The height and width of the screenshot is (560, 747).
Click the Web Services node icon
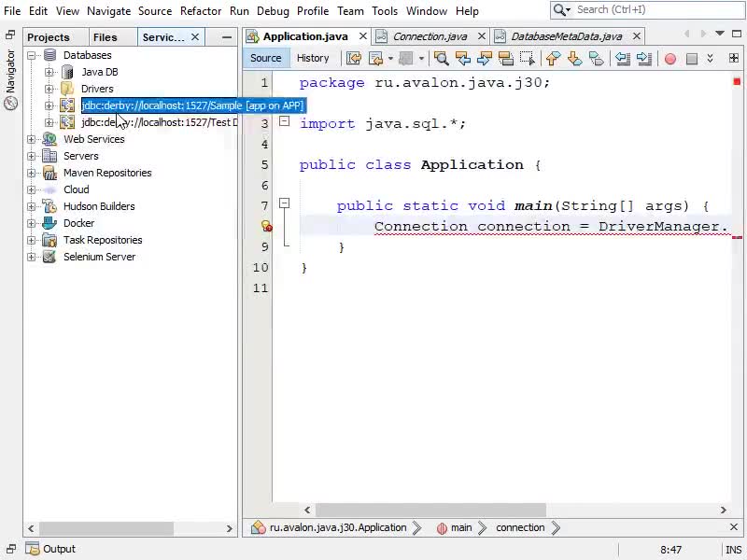49,139
